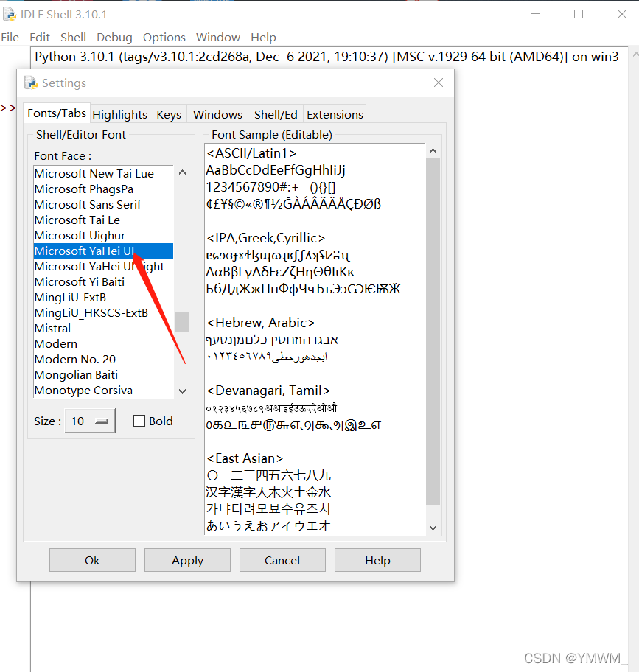639x672 pixels.
Task: Click the <Hebrew, Arabic> sample line
Action: 261,322
